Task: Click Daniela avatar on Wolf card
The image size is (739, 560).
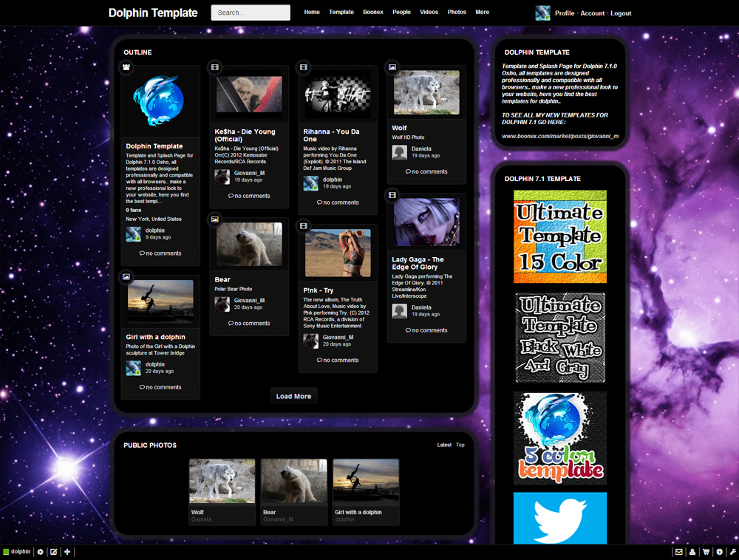Action: (x=400, y=152)
